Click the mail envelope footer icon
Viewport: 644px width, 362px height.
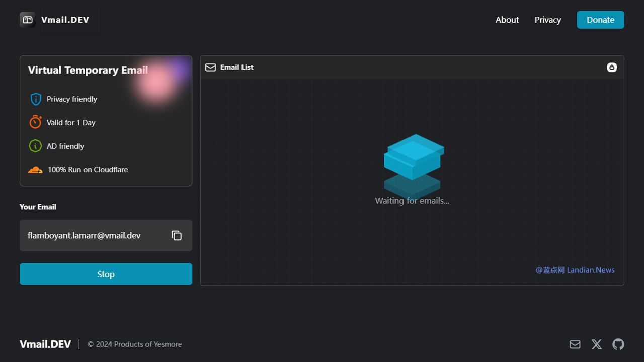[x=575, y=344]
